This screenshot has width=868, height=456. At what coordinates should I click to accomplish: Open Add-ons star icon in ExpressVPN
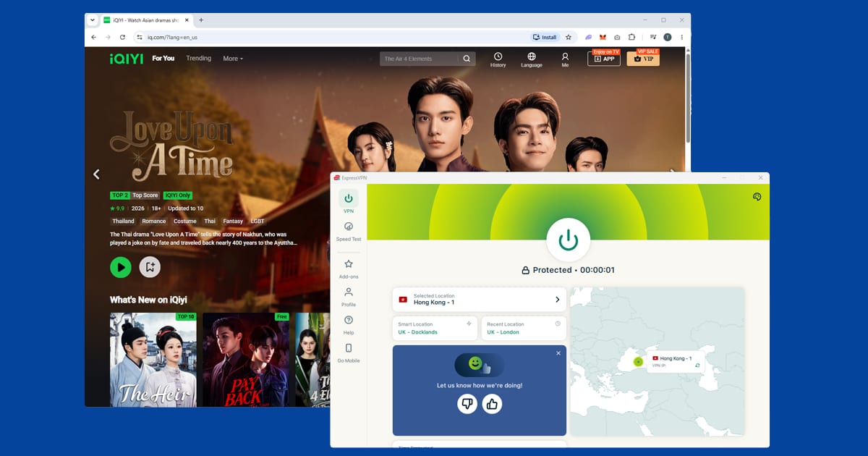pos(349,264)
